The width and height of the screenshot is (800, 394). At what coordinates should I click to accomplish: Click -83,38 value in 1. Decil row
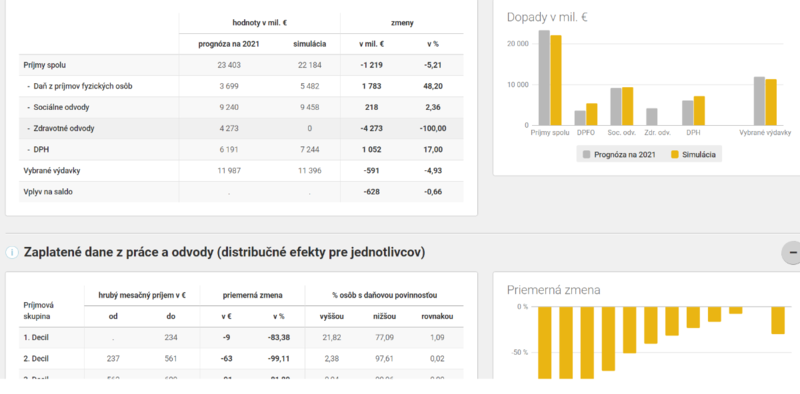point(278,337)
